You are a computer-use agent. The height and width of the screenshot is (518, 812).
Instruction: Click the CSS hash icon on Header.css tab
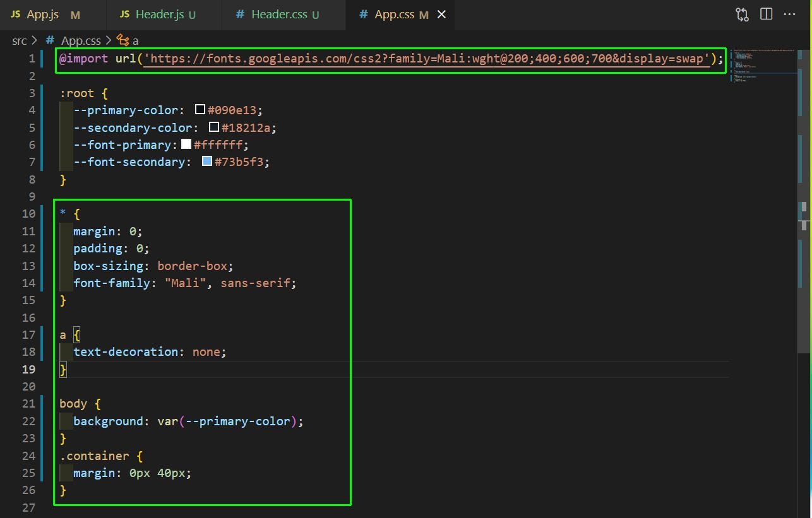(x=240, y=15)
